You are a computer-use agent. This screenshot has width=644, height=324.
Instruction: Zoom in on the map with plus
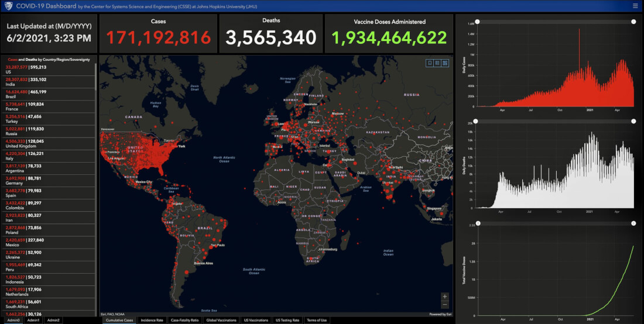pyautogui.click(x=444, y=297)
